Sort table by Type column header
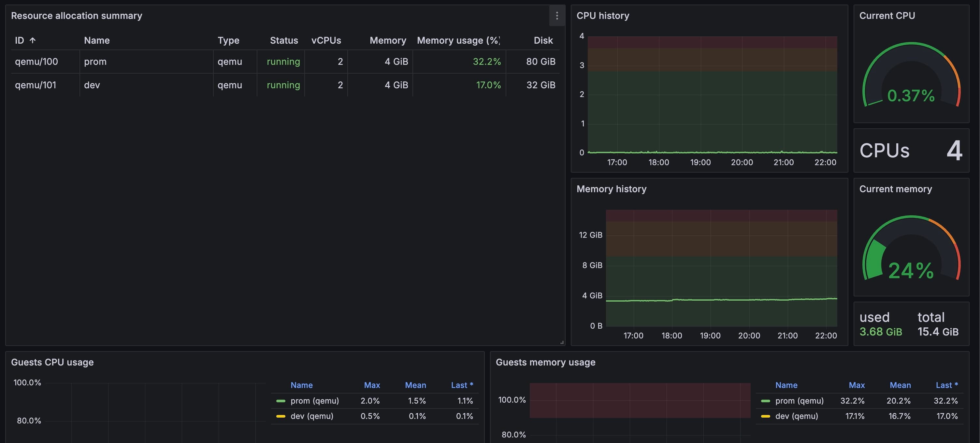Viewport: 980px width, 443px height. (228, 40)
